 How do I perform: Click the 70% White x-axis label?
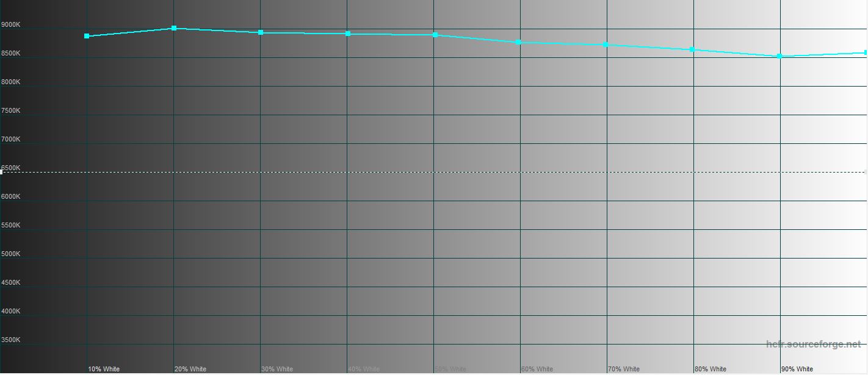(x=624, y=369)
